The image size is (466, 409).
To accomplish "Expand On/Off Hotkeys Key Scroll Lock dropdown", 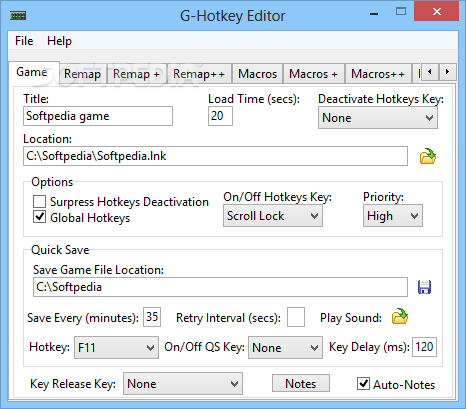I will click(273, 216).
